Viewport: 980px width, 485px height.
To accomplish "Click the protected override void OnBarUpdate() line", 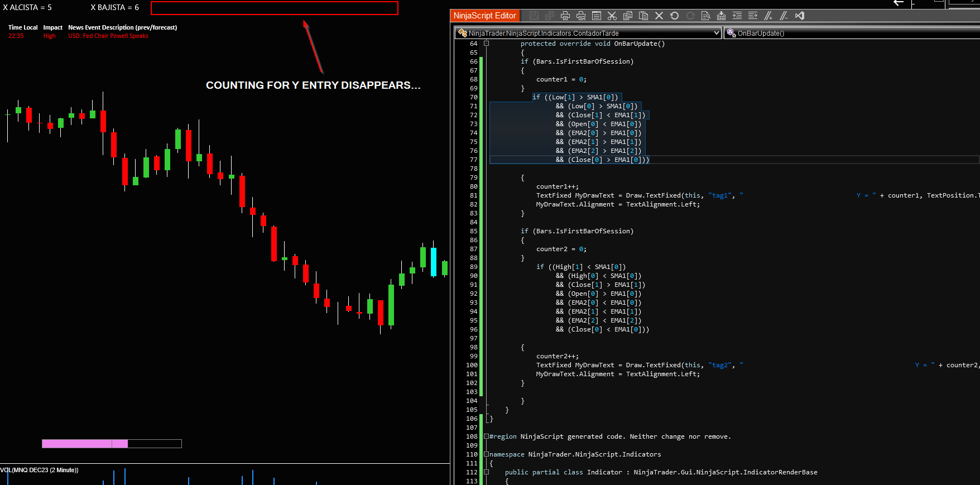I will (593, 44).
